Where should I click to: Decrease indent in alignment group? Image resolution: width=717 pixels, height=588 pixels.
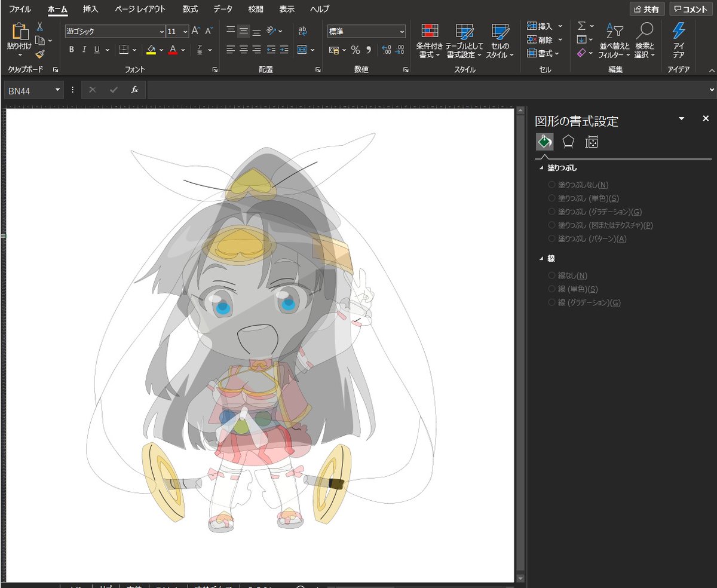pyautogui.click(x=271, y=50)
